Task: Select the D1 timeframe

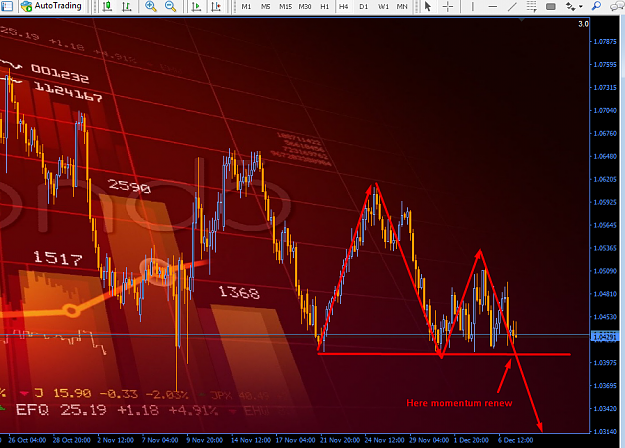Action: click(364, 6)
